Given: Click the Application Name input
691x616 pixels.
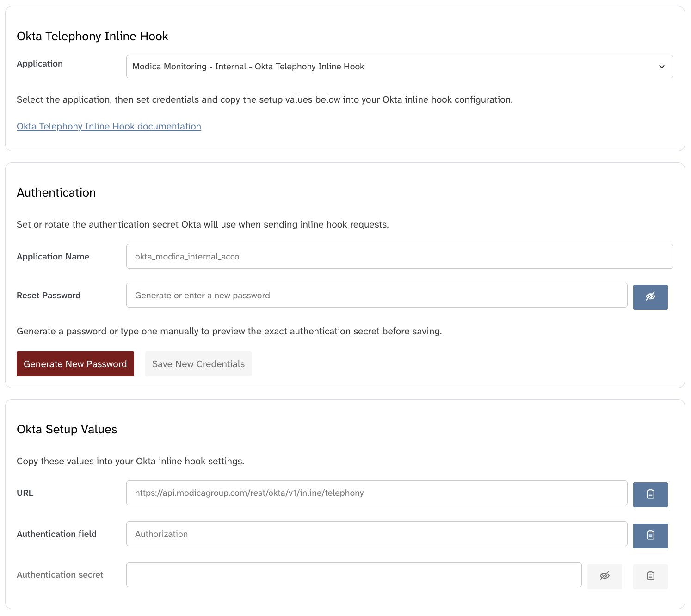Looking at the screenshot, I should click(x=400, y=256).
